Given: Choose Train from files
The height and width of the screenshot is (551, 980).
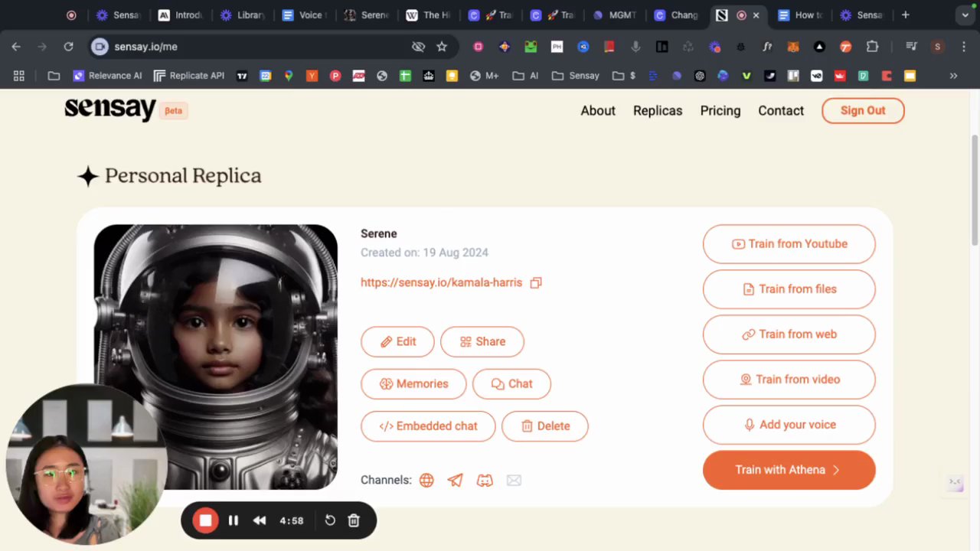Looking at the screenshot, I should pyautogui.click(x=789, y=289).
